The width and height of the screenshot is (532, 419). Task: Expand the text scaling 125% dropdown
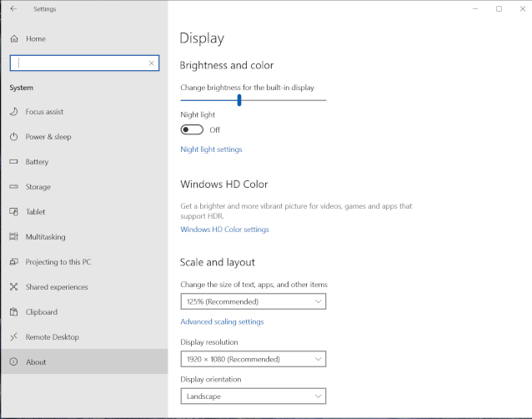click(253, 301)
